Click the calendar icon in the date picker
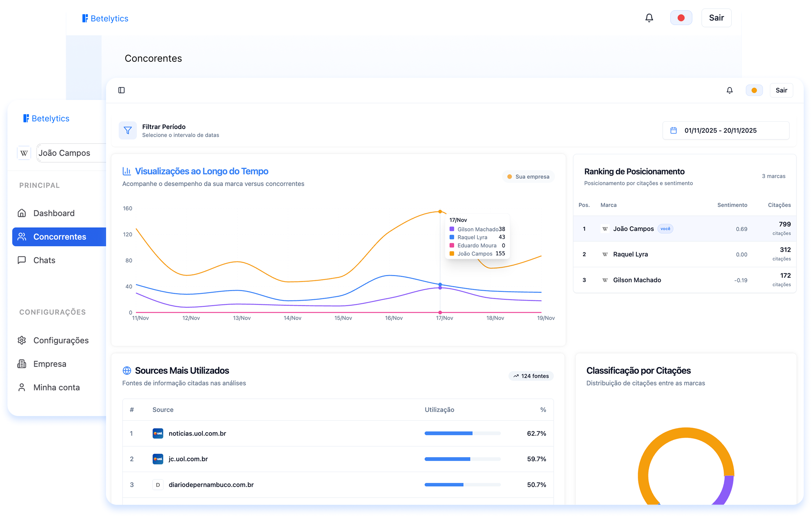The width and height of the screenshot is (812, 517). pos(674,130)
